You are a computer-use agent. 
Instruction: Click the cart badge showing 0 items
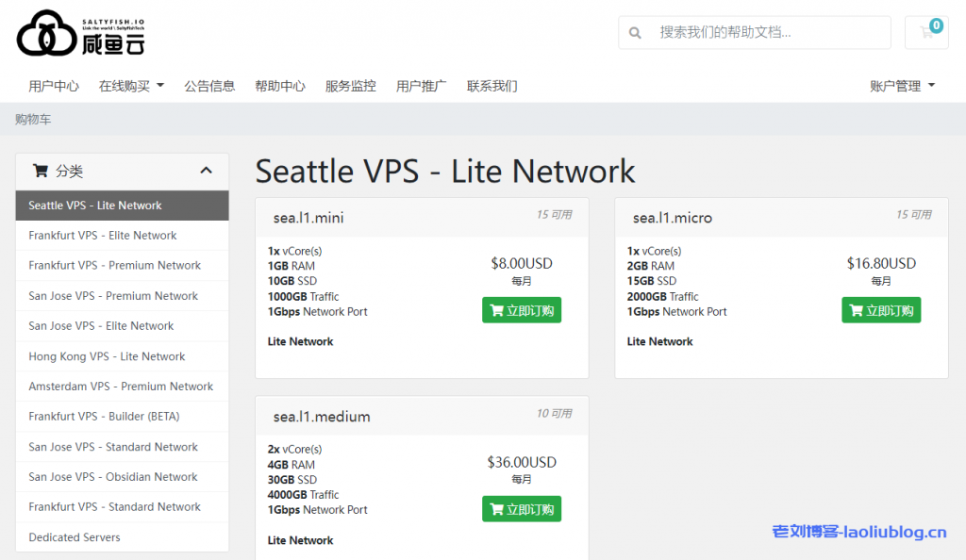coord(935,23)
